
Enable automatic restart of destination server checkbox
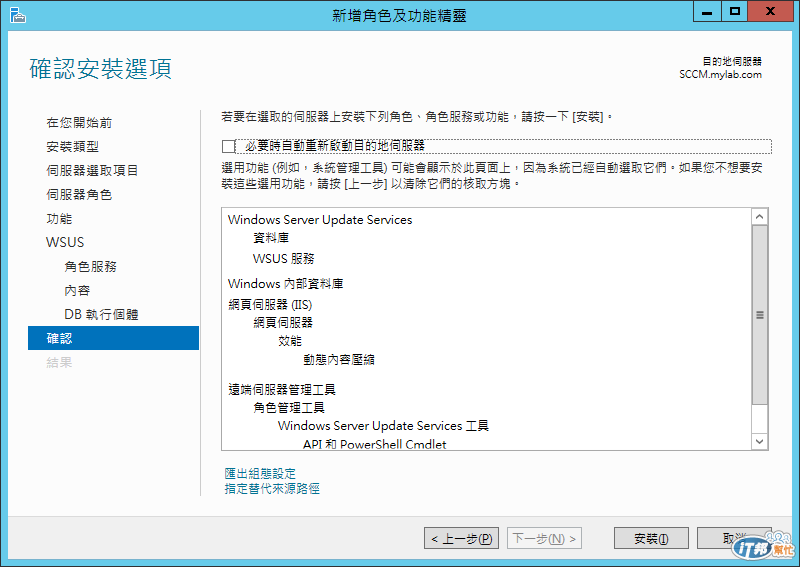(228, 146)
